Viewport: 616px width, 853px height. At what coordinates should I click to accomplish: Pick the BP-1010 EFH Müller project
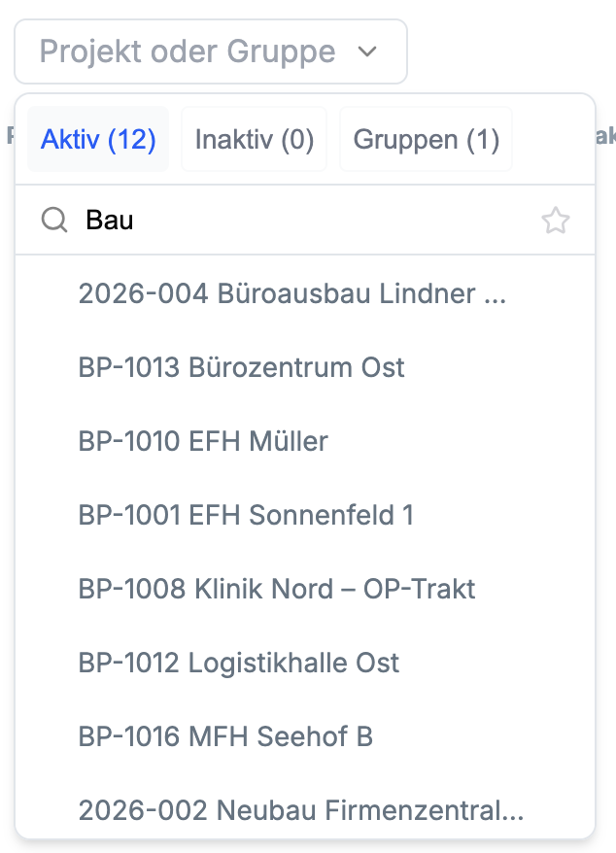tap(203, 441)
